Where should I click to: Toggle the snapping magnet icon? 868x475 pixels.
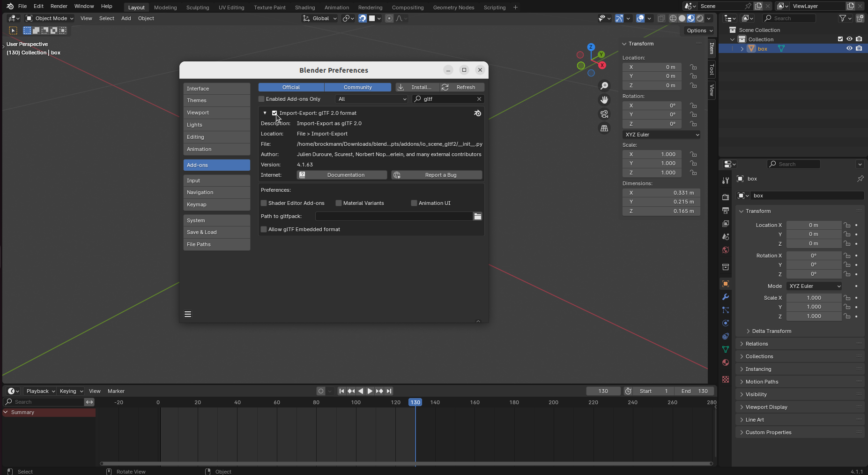pos(363,18)
